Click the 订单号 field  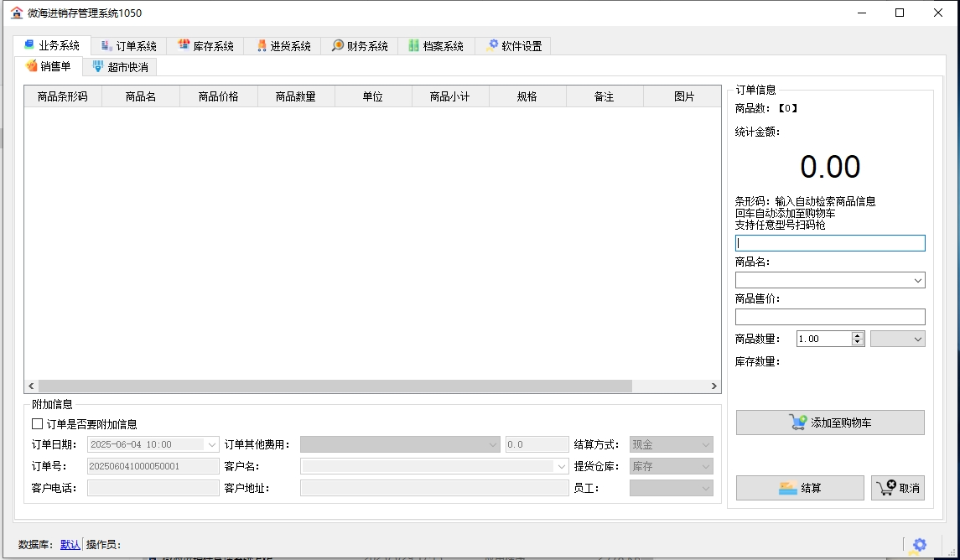(153, 466)
